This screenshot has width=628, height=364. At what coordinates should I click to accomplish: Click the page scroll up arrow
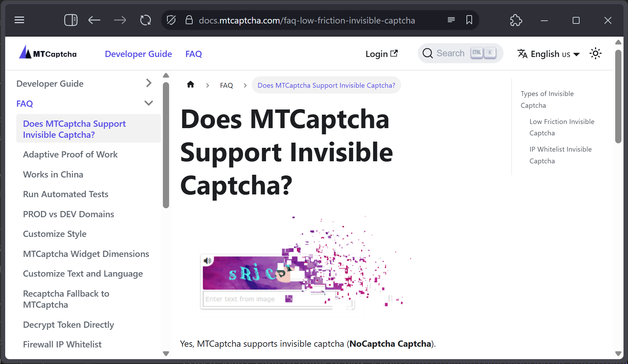tap(618, 42)
